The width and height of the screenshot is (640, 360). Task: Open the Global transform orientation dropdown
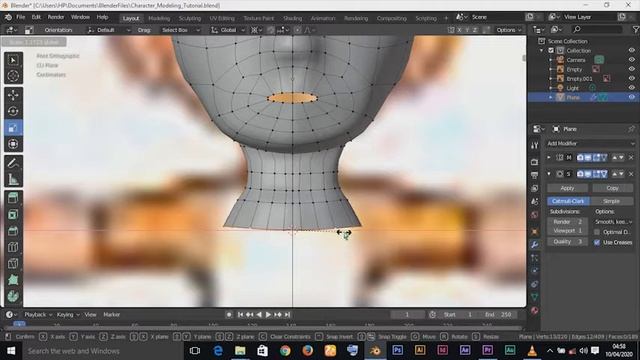228,30
